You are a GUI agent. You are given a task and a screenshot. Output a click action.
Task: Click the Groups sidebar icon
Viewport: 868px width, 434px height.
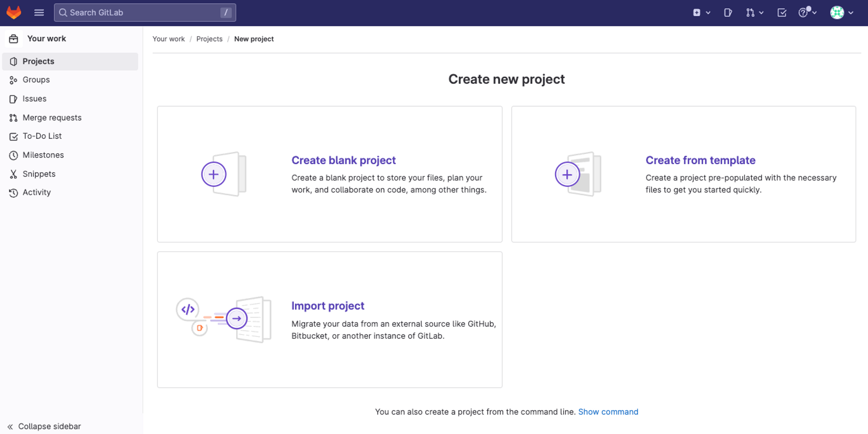point(13,80)
